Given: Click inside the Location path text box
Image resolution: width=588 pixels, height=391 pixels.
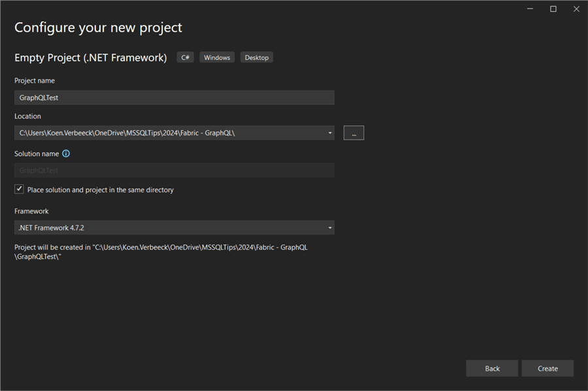Looking at the screenshot, I should 163,133.
